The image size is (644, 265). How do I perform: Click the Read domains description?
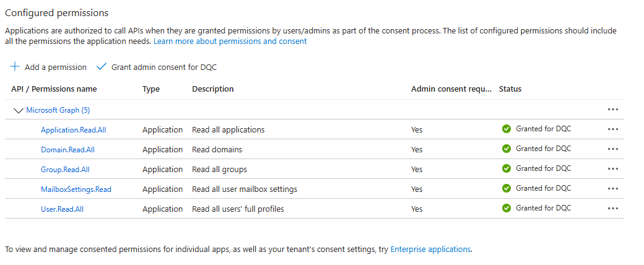217,150
